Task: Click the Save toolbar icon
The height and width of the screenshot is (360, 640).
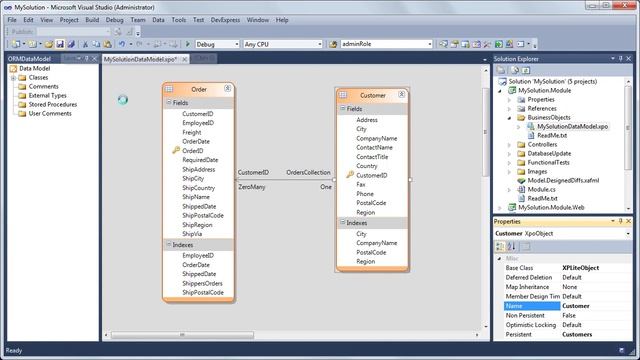Action: coord(60,44)
